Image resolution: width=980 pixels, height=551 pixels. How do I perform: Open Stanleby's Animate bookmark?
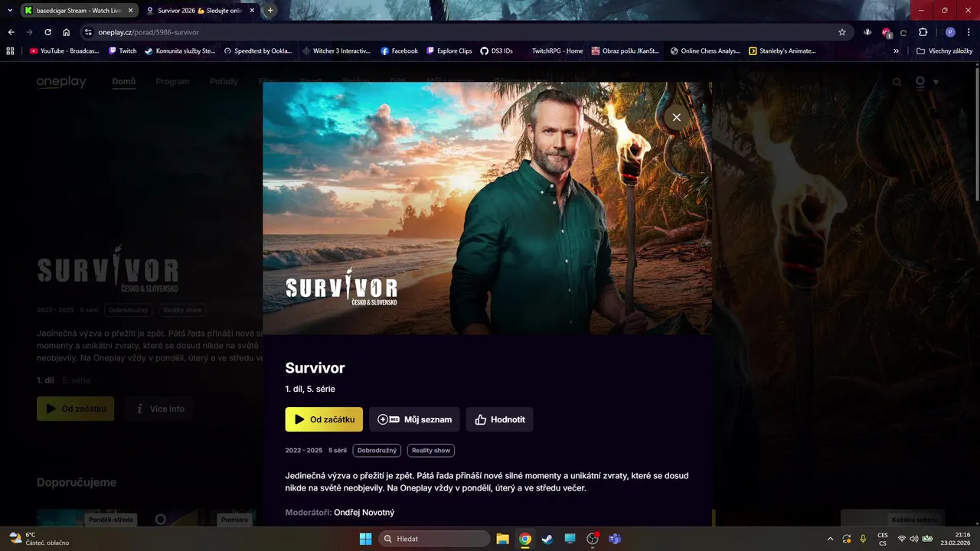coord(782,51)
